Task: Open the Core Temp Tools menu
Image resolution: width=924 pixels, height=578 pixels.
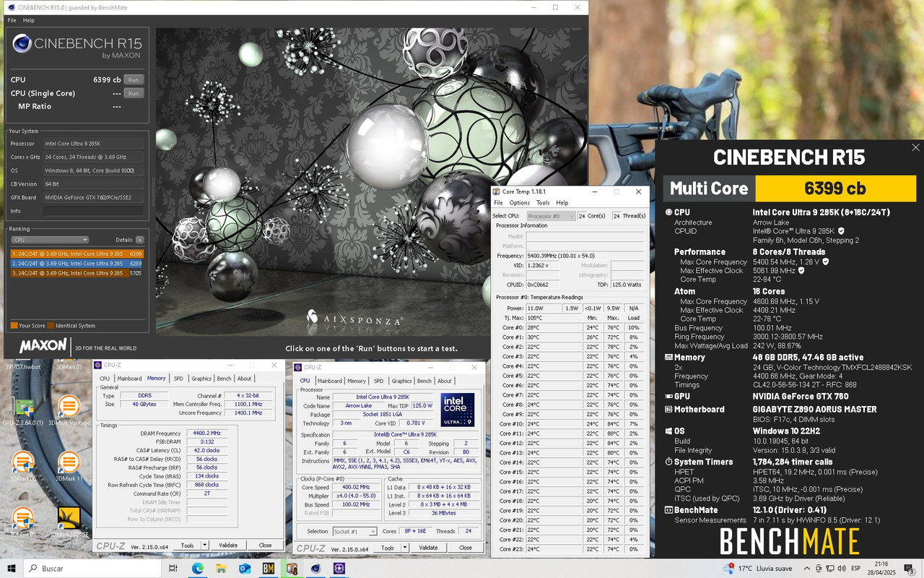Action: pyautogui.click(x=543, y=203)
